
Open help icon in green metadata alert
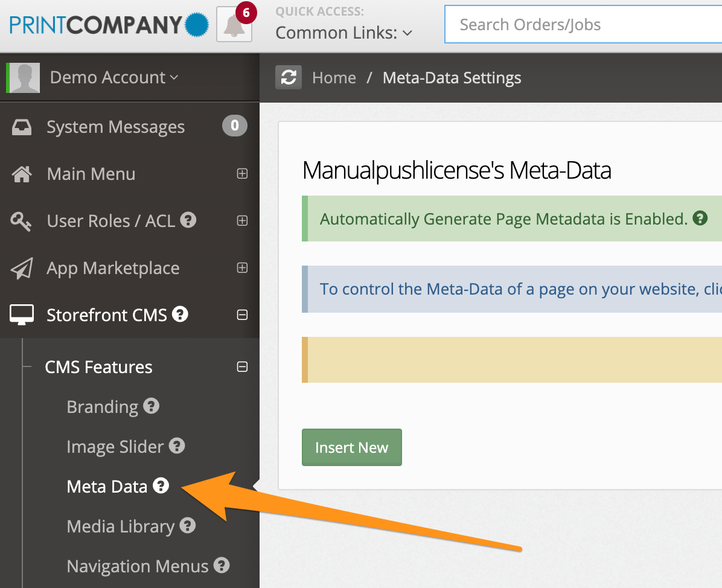(x=700, y=219)
